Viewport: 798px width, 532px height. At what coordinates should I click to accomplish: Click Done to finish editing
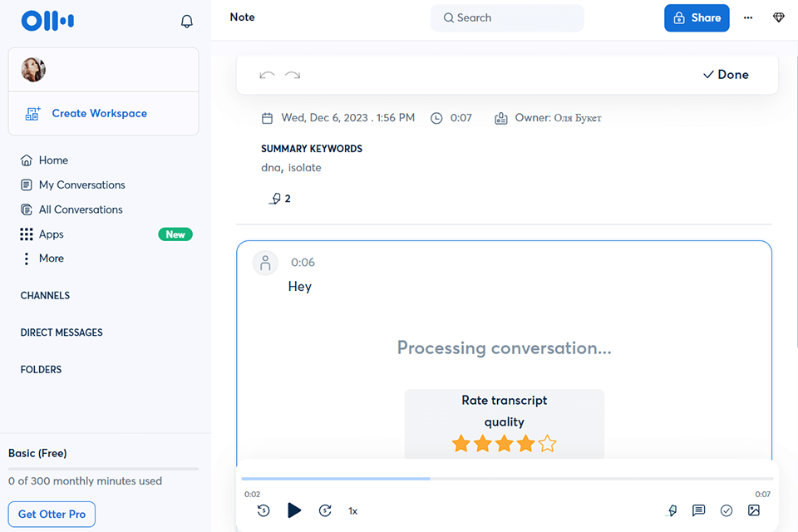(726, 75)
